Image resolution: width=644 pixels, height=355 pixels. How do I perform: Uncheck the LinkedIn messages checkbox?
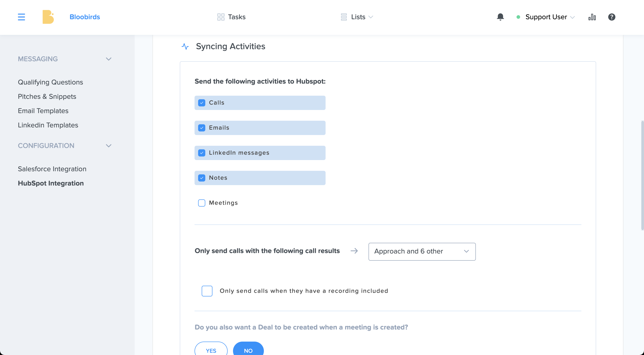(202, 153)
